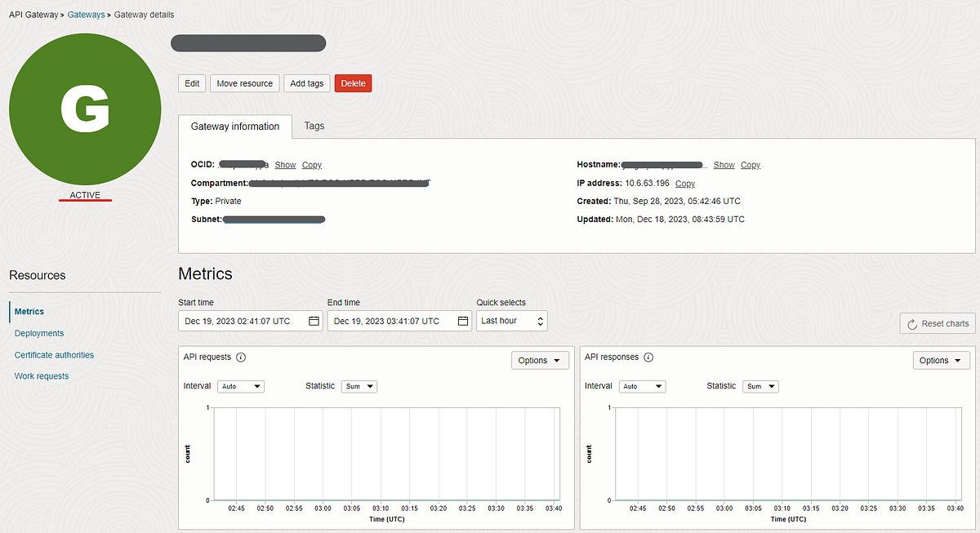
Task: Click the Delete button
Action: (353, 83)
